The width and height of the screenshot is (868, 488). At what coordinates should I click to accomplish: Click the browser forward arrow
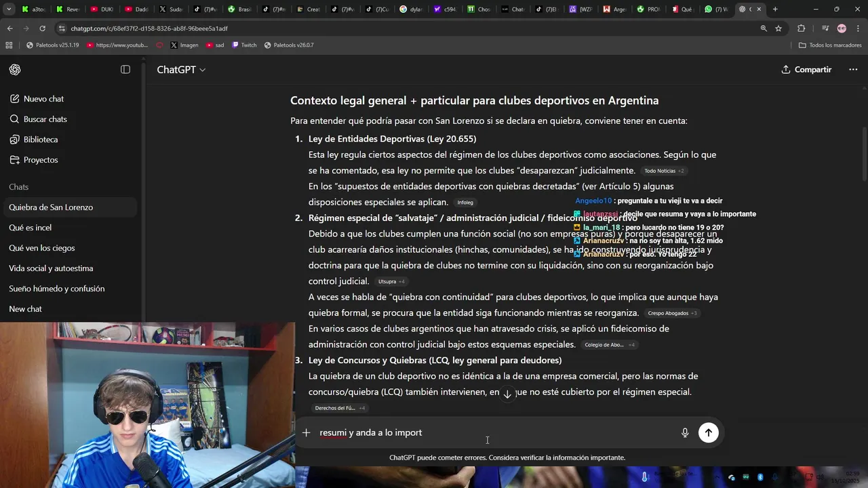[26, 28]
